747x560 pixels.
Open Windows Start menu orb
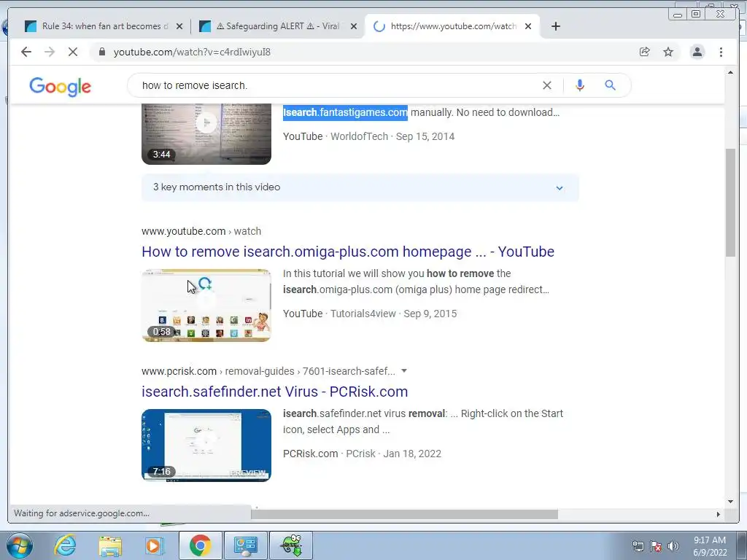pyautogui.click(x=20, y=545)
